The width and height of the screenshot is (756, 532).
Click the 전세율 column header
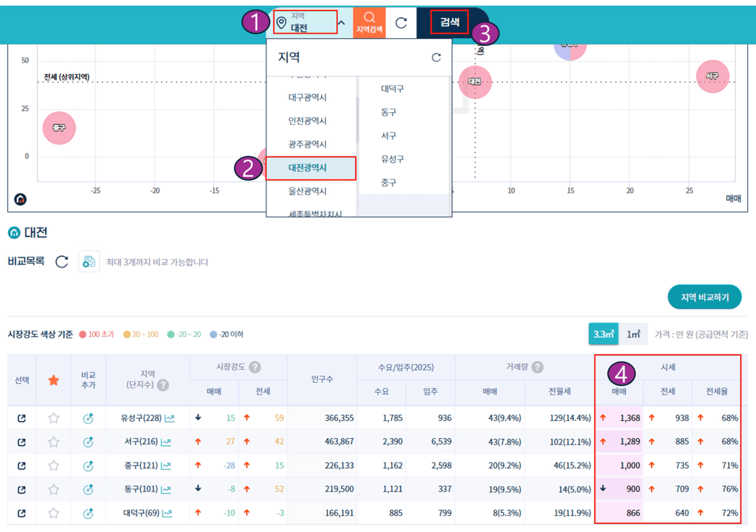[x=717, y=392]
